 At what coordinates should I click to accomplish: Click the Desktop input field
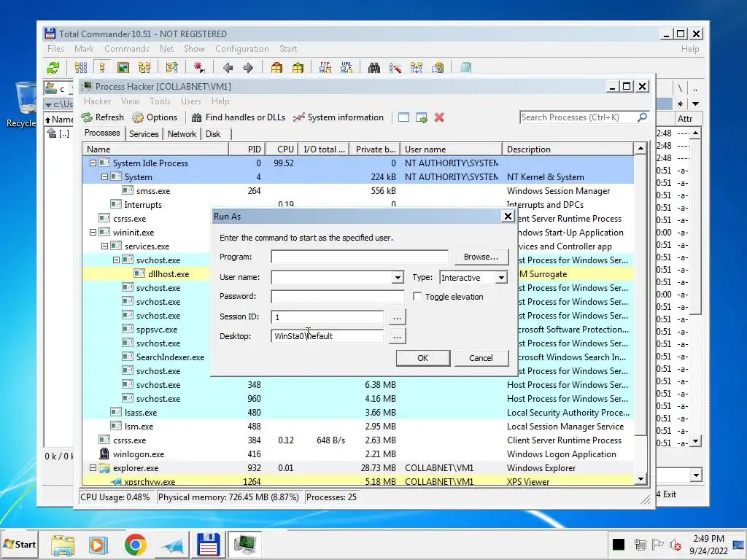point(327,336)
